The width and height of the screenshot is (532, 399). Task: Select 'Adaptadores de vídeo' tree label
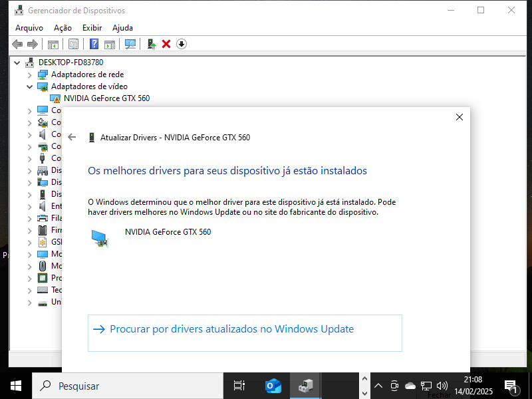(89, 86)
